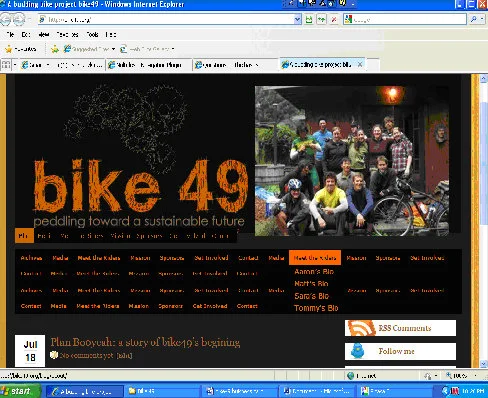Click the page icon in address bar
The width and height of the screenshot is (488, 398).
42,19
